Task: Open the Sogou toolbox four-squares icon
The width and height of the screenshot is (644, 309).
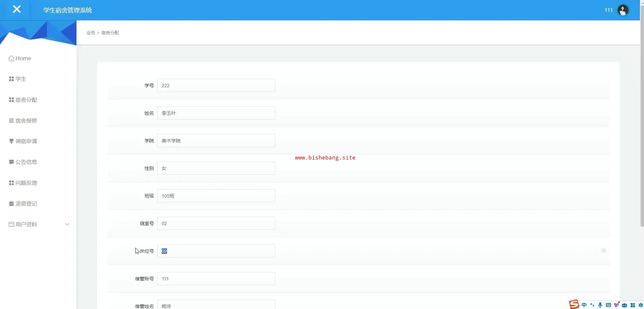Action: [x=633, y=305]
